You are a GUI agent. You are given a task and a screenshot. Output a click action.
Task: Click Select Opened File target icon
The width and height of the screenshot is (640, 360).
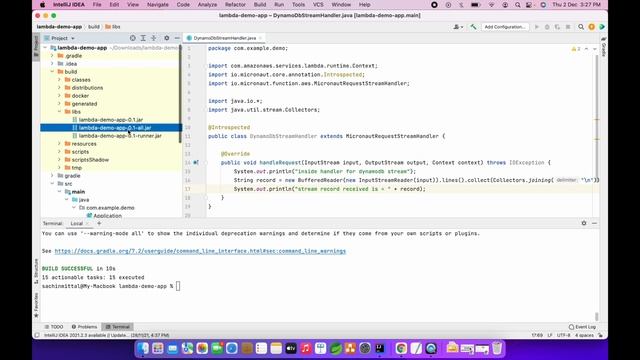(x=133, y=38)
